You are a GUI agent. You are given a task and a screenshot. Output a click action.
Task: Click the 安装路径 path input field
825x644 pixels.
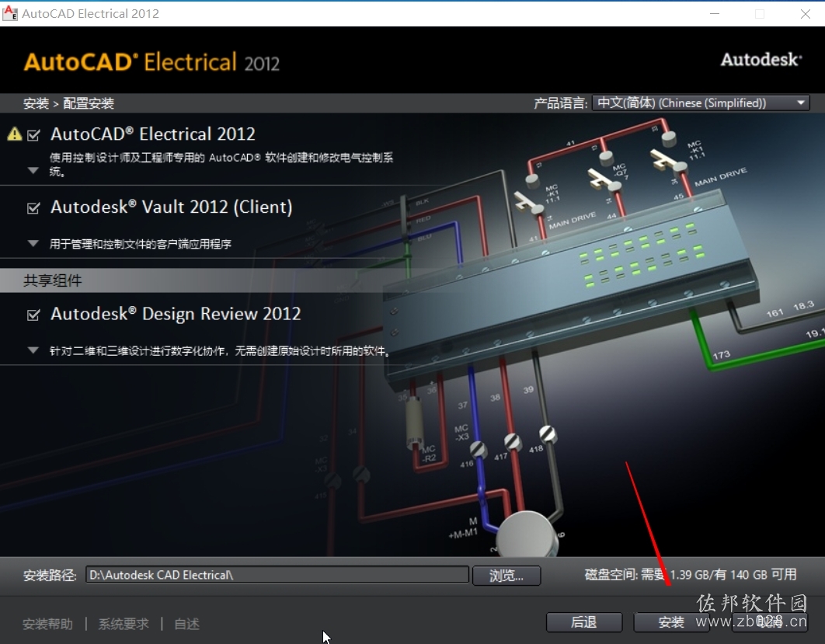coord(277,575)
